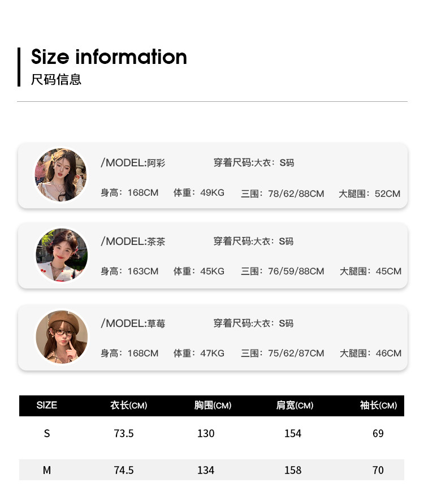Screen dimensions: 424x504
Task: Click model 茶茶's round avatar photo
Action: click(x=62, y=255)
